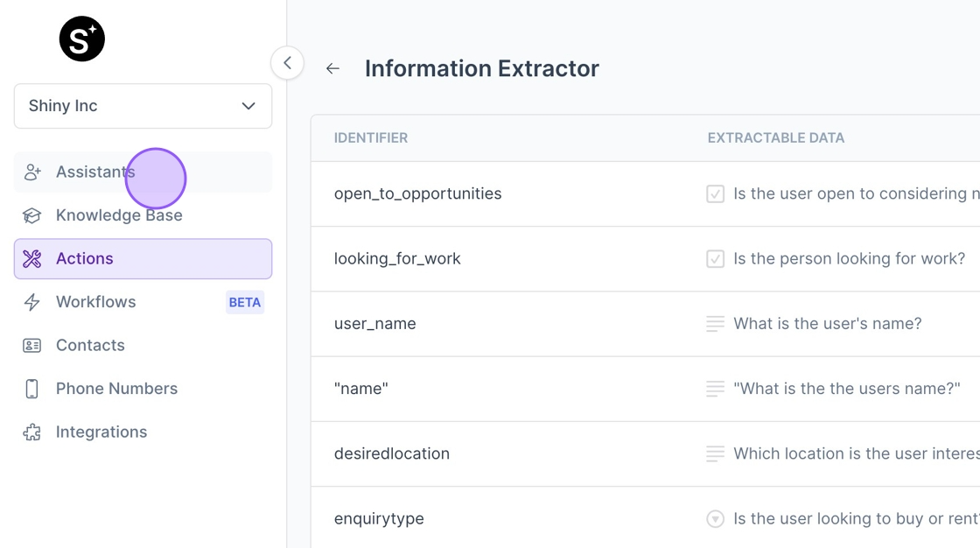Click the Knowledge Base graduation cap icon
The width and height of the screenshot is (980, 548).
tap(31, 215)
